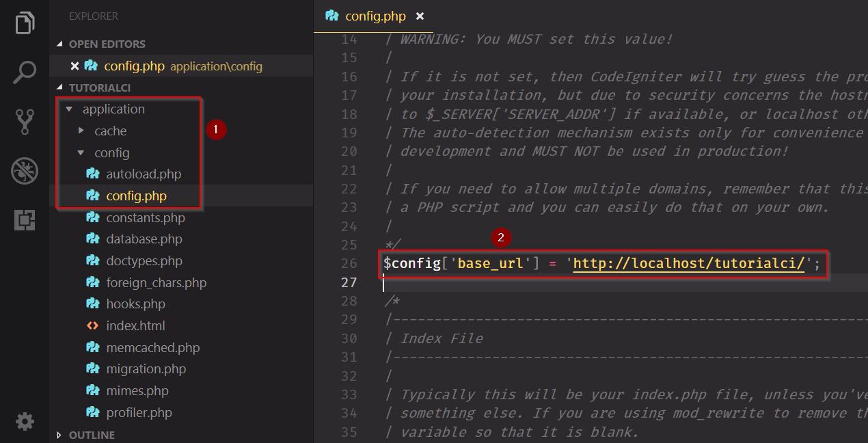Click the HTML icon beside index.html
The height and width of the screenshot is (443, 868).
[93, 325]
